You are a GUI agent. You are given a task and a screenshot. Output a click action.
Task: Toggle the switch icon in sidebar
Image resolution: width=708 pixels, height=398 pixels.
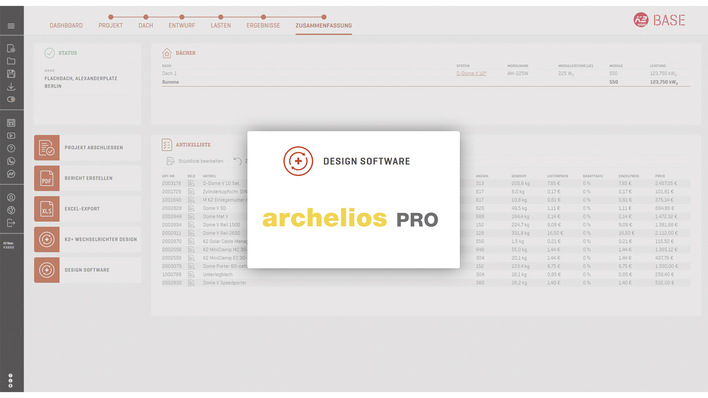(x=11, y=99)
